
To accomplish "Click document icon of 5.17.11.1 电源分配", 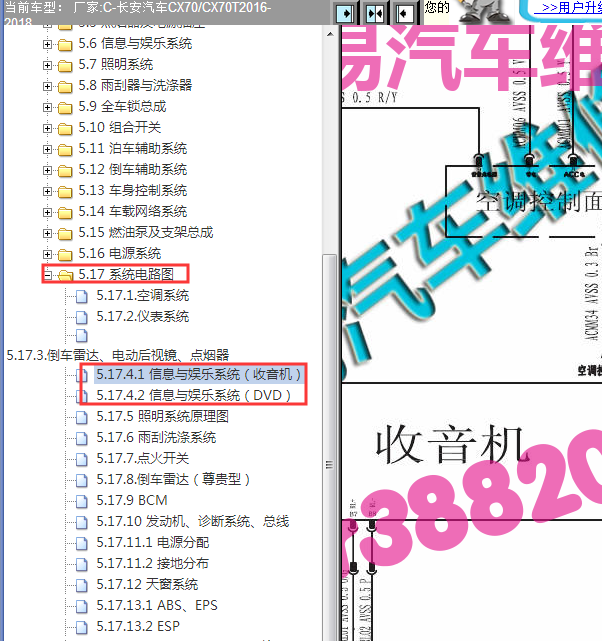I will click(x=82, y=543).
